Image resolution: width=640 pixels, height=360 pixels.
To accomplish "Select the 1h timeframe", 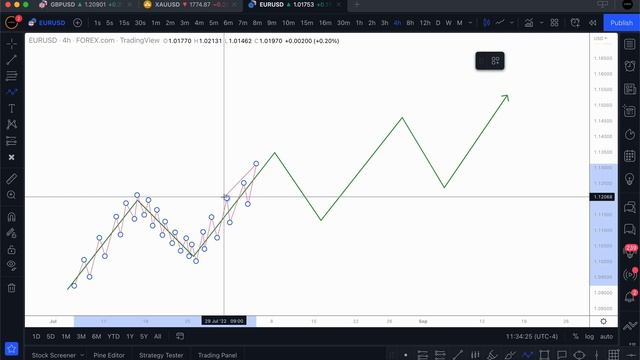I will click(359, 23).
